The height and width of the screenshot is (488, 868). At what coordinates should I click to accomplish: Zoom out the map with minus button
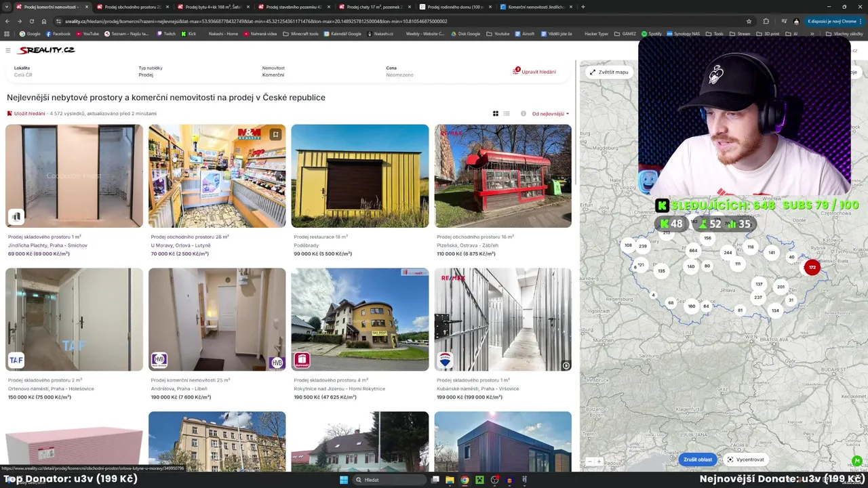point(589,462)
